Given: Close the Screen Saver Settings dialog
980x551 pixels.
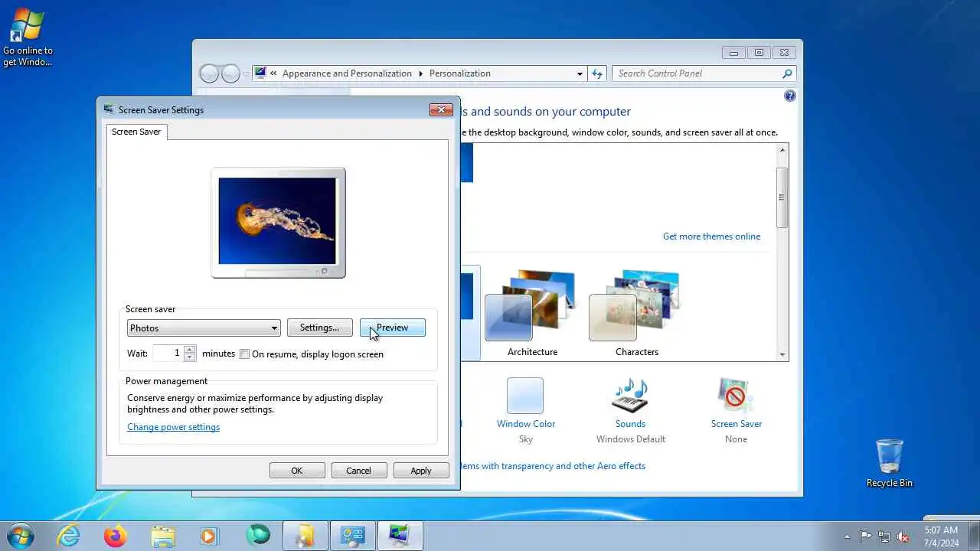Looking at the screenshot, I should 441,109.
